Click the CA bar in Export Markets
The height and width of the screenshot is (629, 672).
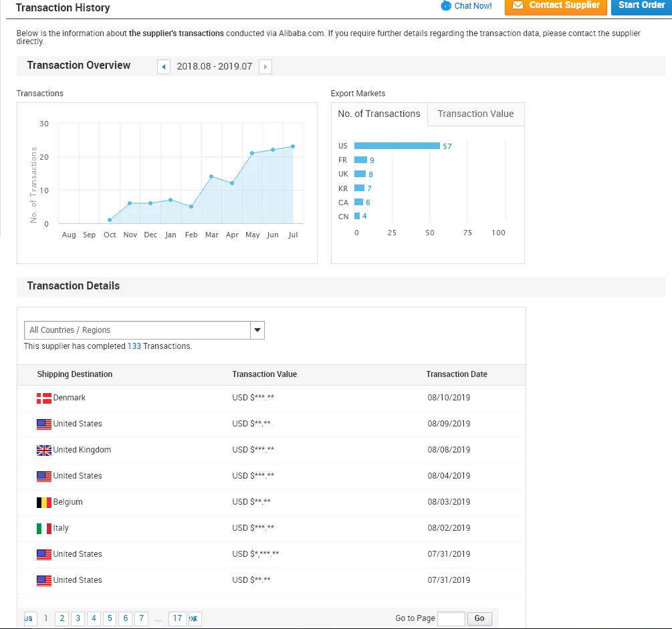point(358,202)
